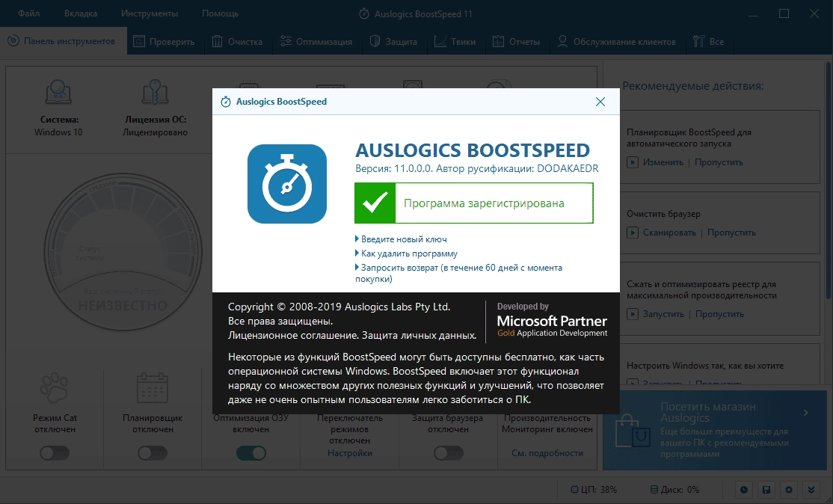Image resolution: width=833 pixels, height=504 pixels.
Task: Switch to the Твики tab
Action: 455,41
